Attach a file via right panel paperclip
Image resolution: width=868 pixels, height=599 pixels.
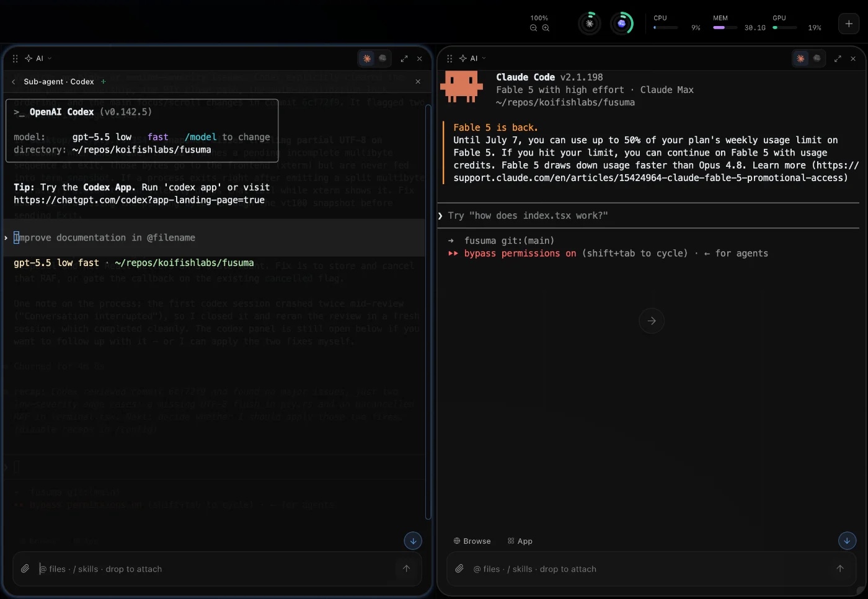pyautogui.click(x=459, y=569)
